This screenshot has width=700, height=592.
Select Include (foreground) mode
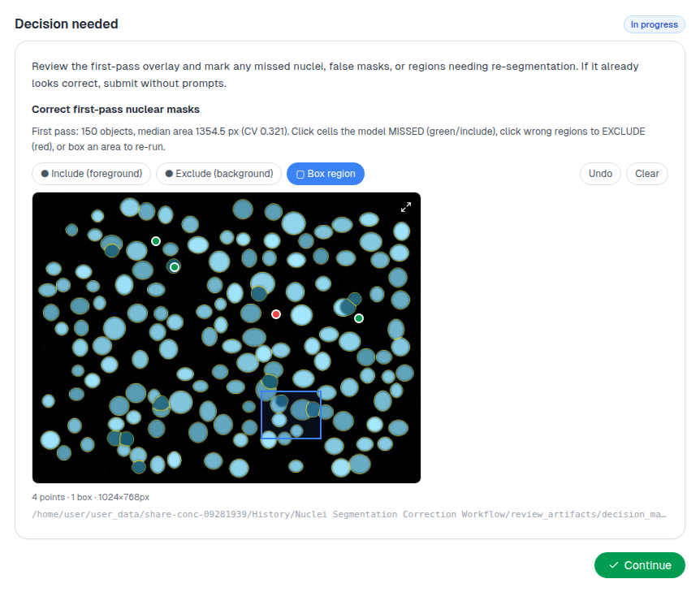(92, 174)
